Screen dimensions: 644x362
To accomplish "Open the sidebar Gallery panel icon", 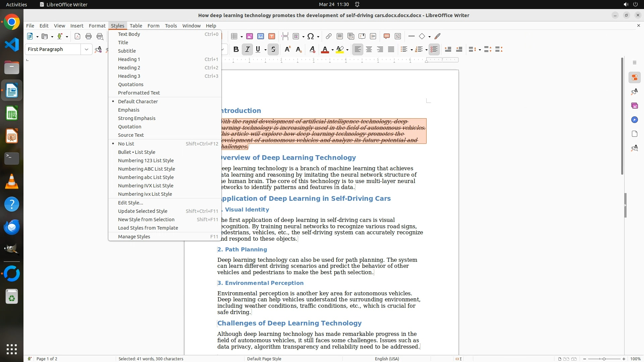I will (x=634, y=106).
